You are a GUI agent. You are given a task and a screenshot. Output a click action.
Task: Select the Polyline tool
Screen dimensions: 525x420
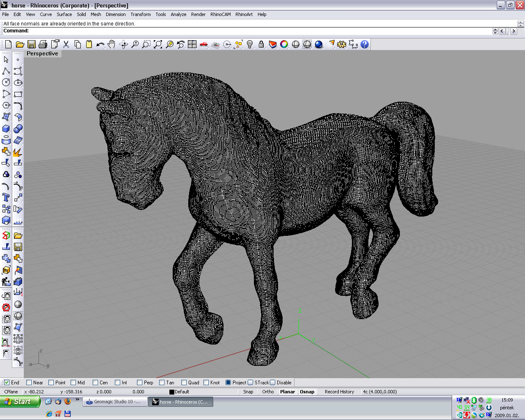coord(6,71)
